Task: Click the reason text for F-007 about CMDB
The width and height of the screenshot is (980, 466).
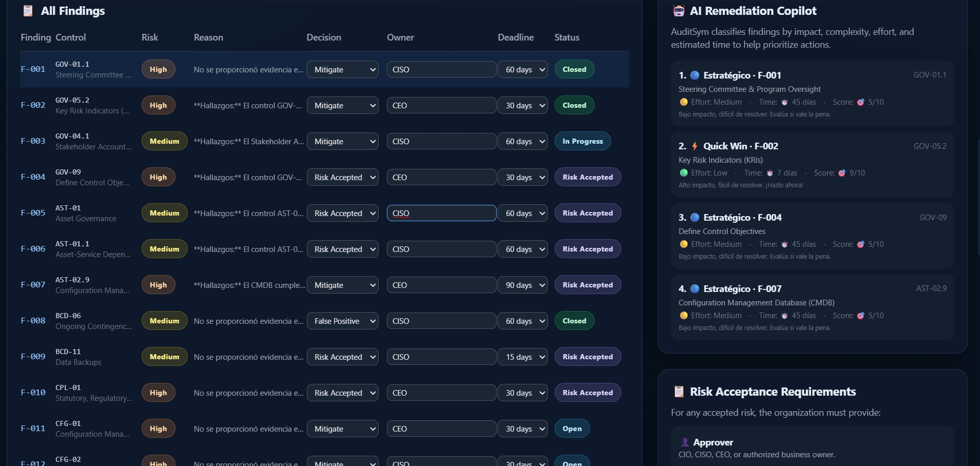Action: (249, 285)
